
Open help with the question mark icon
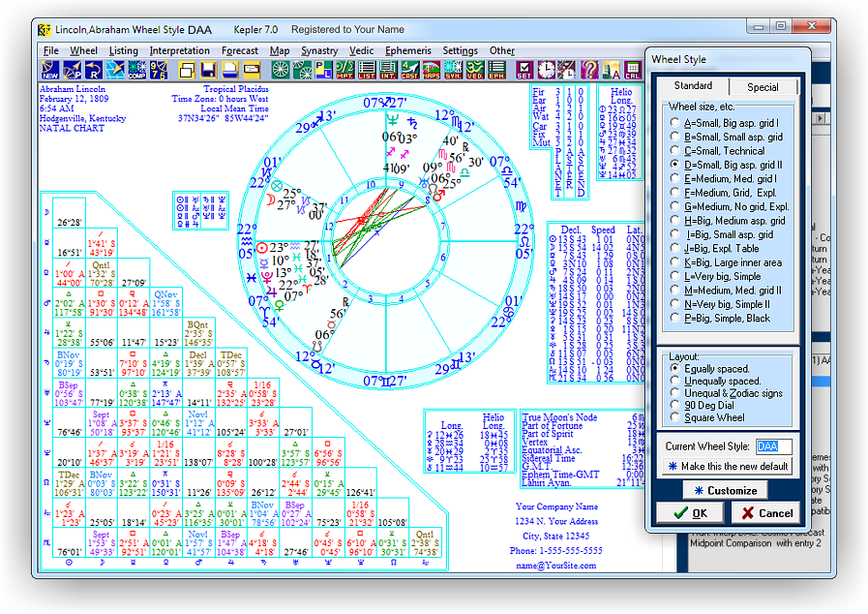589,71
